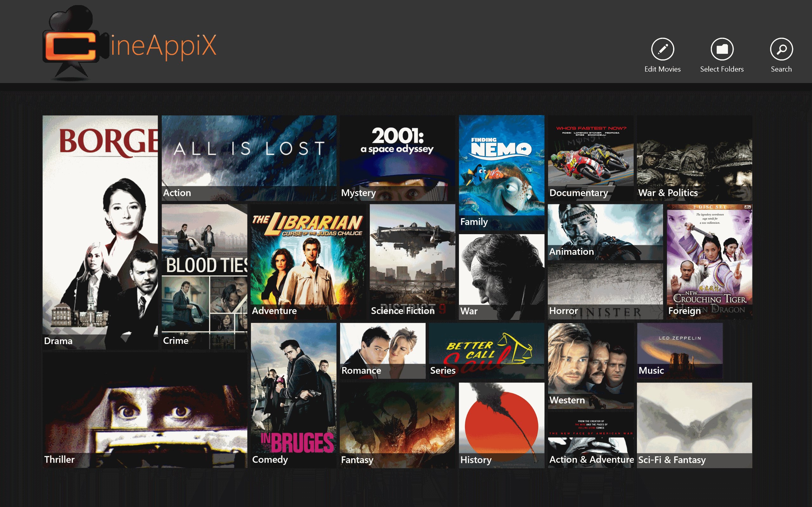Click the Edit Movies pencil icon
The width and height of the screenshot is (812, 507).
[662, 49]
